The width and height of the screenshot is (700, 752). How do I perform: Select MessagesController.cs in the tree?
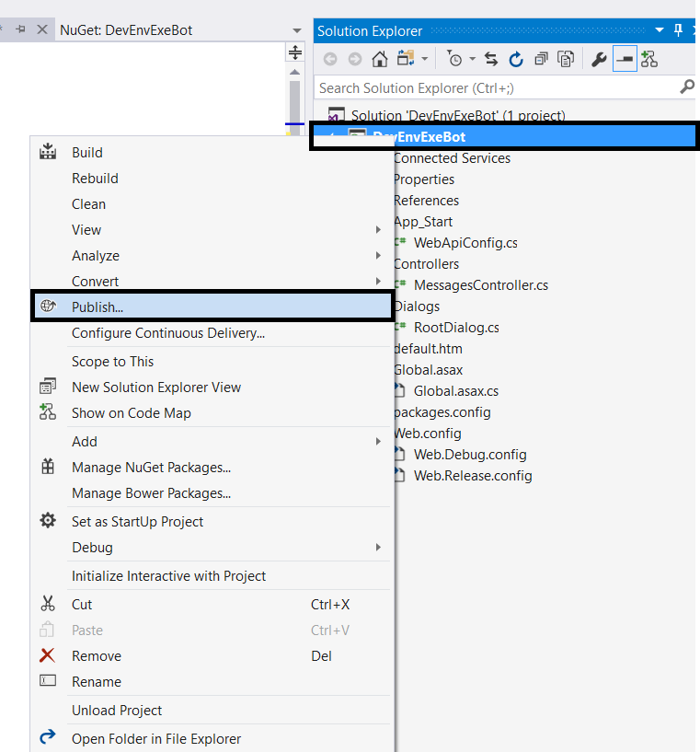tap(481, 285)
